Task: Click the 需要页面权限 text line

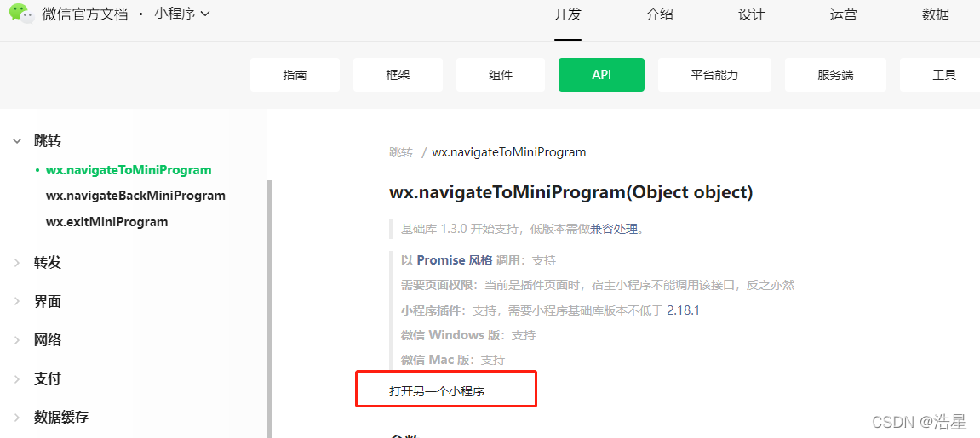Action: tap(598, 285)
